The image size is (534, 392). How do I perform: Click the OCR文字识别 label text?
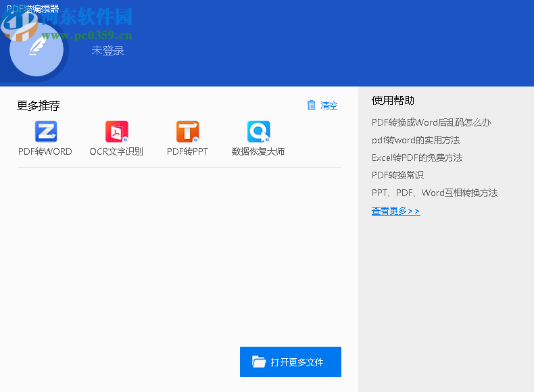(x=116, y=151)
